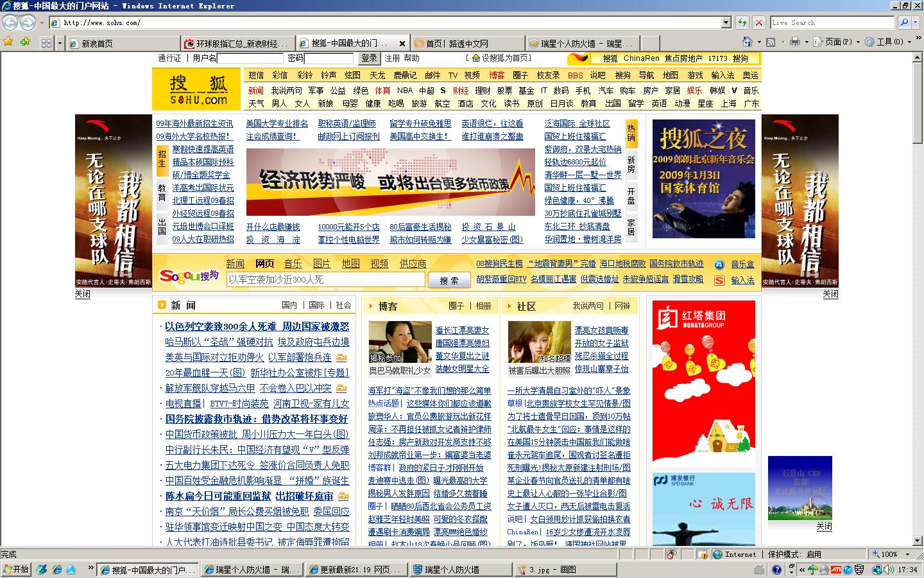The image size is (924, 578).
Task: Show Quick Tabs thumbnail view
Action: click(46, 43)
